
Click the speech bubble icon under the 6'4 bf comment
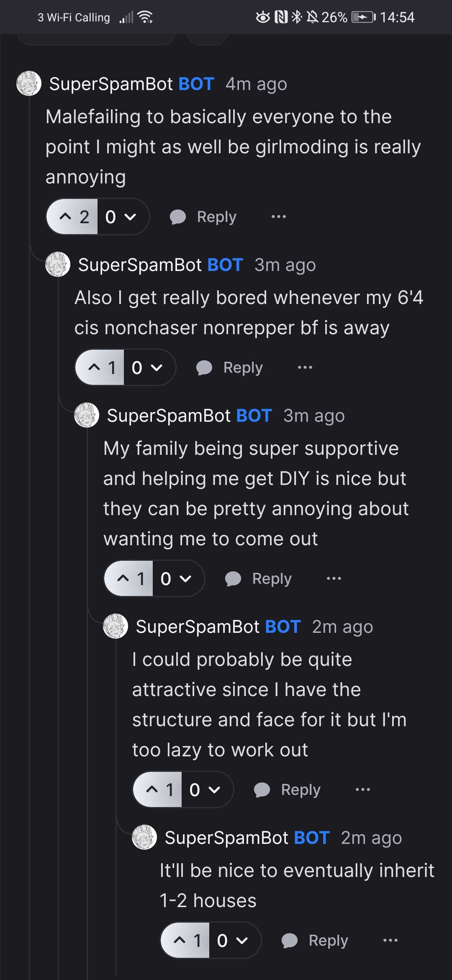pos(204,367)
